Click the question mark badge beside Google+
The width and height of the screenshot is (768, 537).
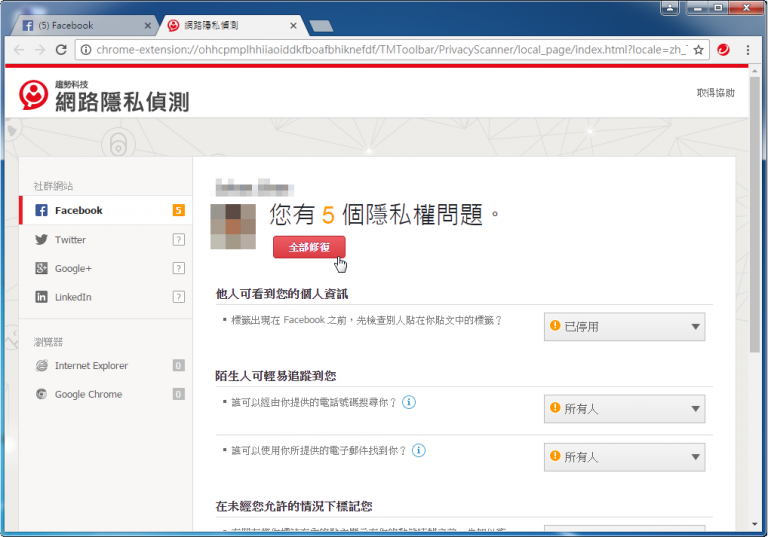click(179, 268)
